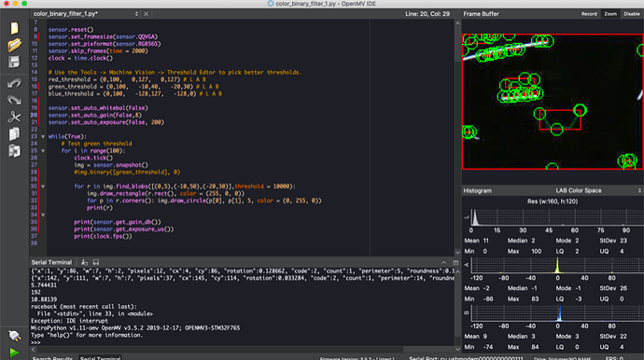Click the terminal vertical scrollbar down arrow
The width and height of the screenshot is (644, 360).
pyautogui.click(x=457, y=349)
